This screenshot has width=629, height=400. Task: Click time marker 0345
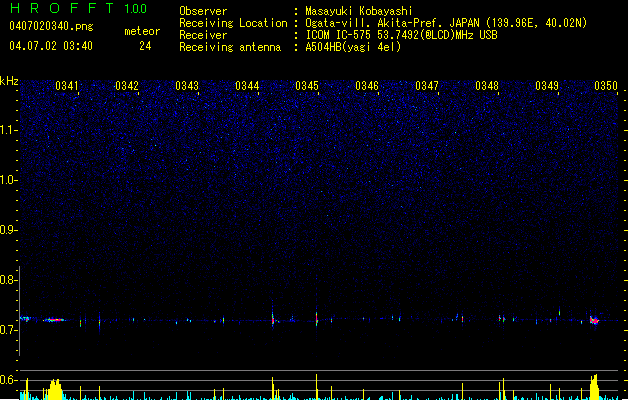[307, 86]
